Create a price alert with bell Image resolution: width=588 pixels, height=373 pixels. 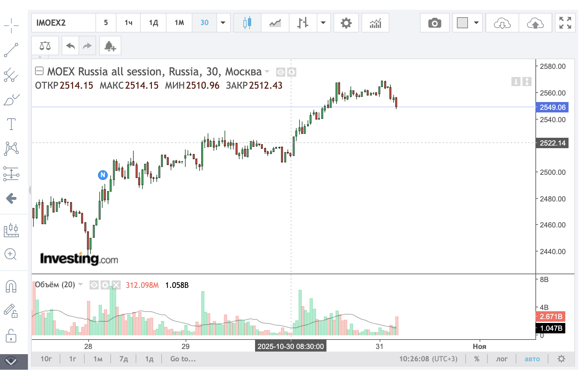click(110, 46)
